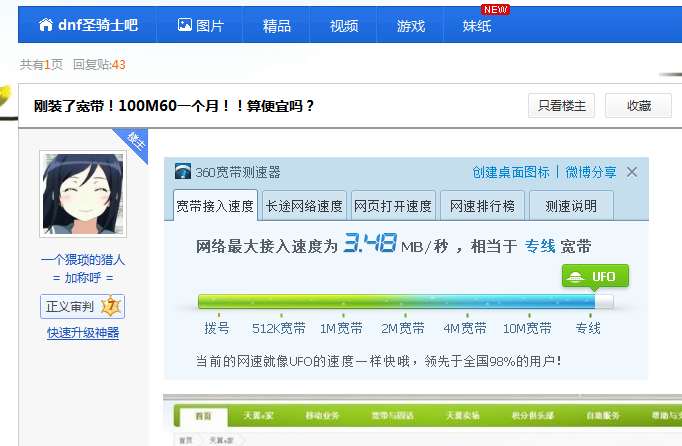Screen dimensions: 682x446
Task: Open the 图片 tab
Action: pyautogui.click(x=200, y=25)
